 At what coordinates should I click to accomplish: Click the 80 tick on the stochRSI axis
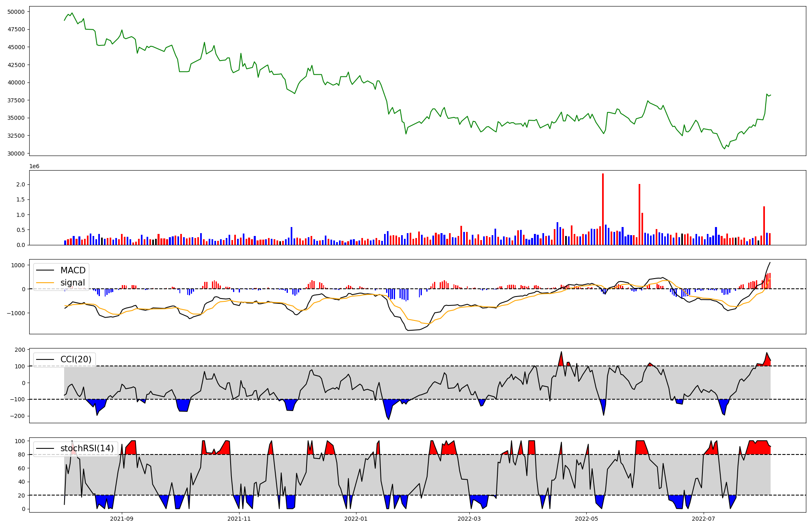click(x=22, y=455)
